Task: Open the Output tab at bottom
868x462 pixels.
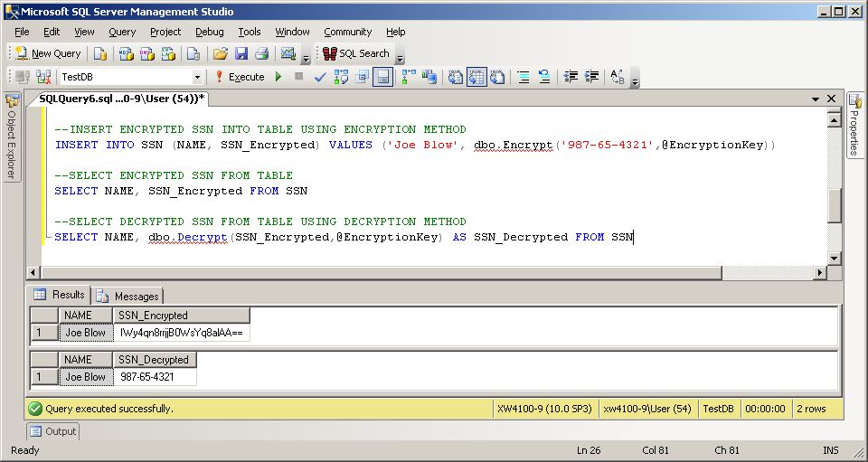Action: coord(53,431)
